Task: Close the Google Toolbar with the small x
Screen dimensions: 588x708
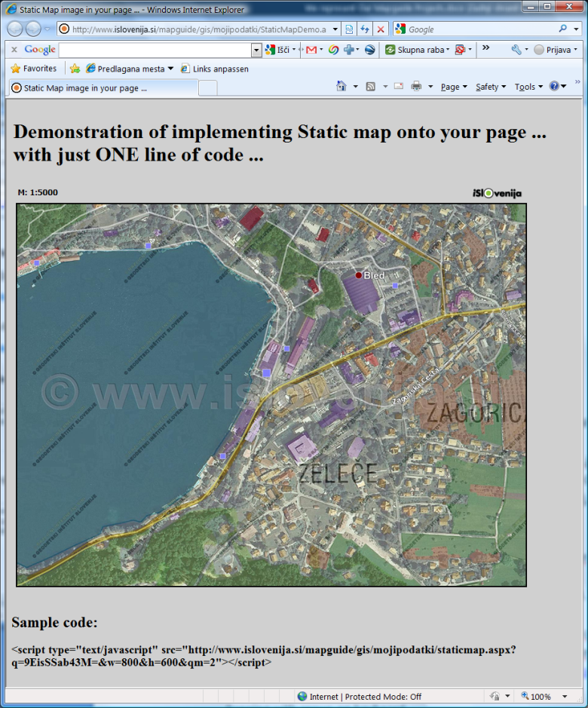Action: tap(14, 50)
